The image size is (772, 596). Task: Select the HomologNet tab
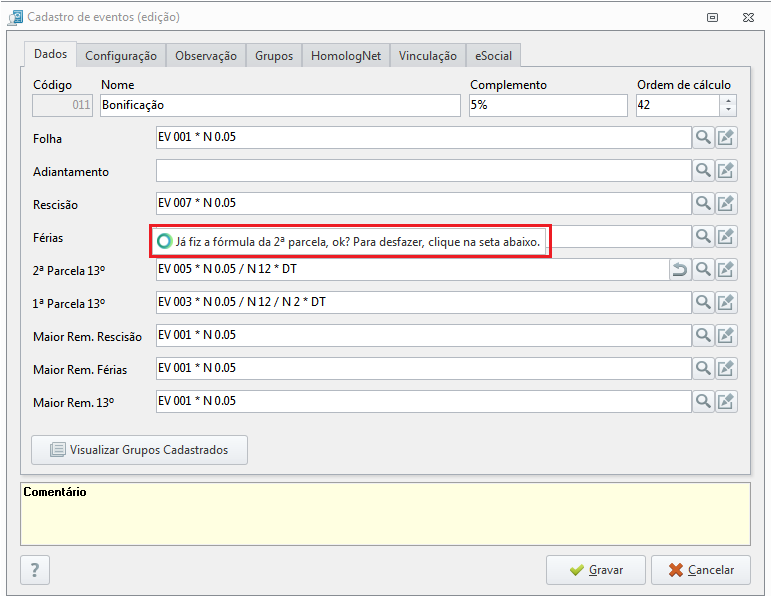[x=346, y=56]
